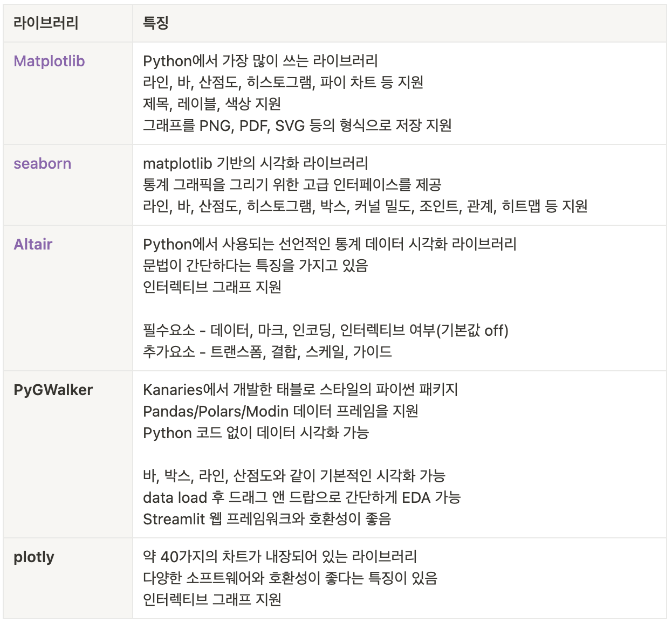672x623 pixels.
Task: Click line '약 40가지의 차트가 내장되어 있는 라이브러리'
Action: (280, 557)
